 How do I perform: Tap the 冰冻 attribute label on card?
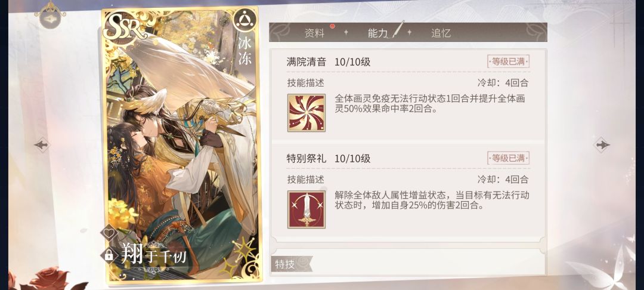pyautogui.click(x=246, y=51)
